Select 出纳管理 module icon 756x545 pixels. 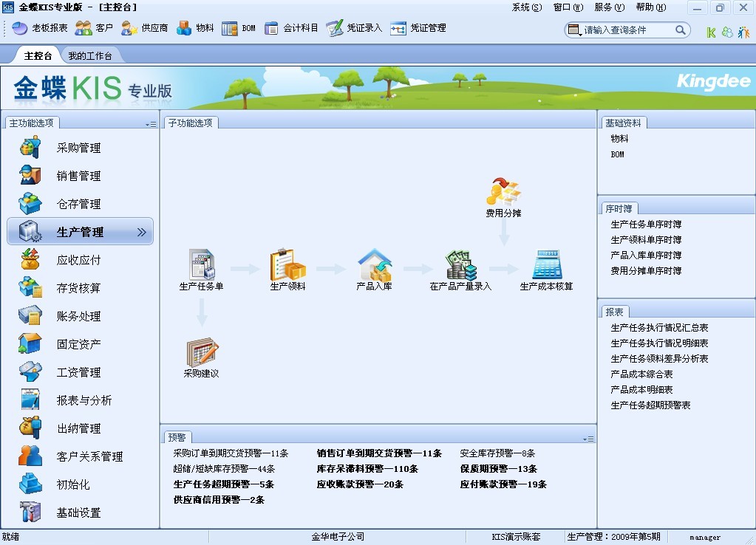[30, 428]
